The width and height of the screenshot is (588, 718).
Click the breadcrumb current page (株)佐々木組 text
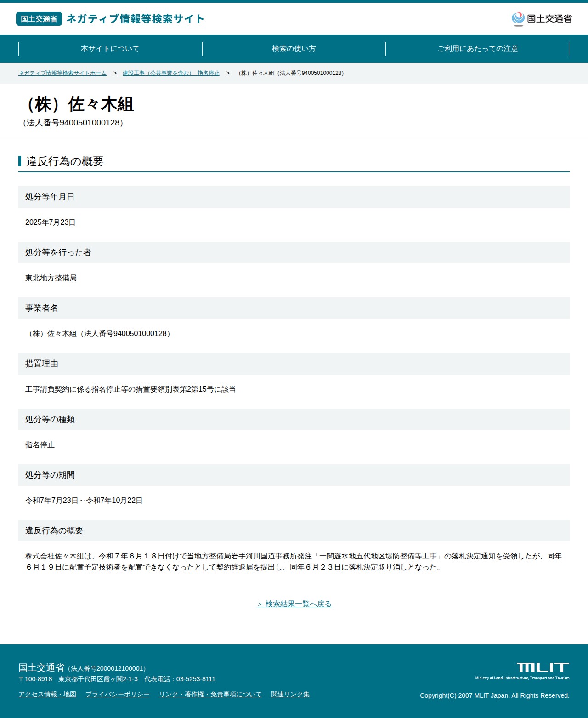click(291, 73)
